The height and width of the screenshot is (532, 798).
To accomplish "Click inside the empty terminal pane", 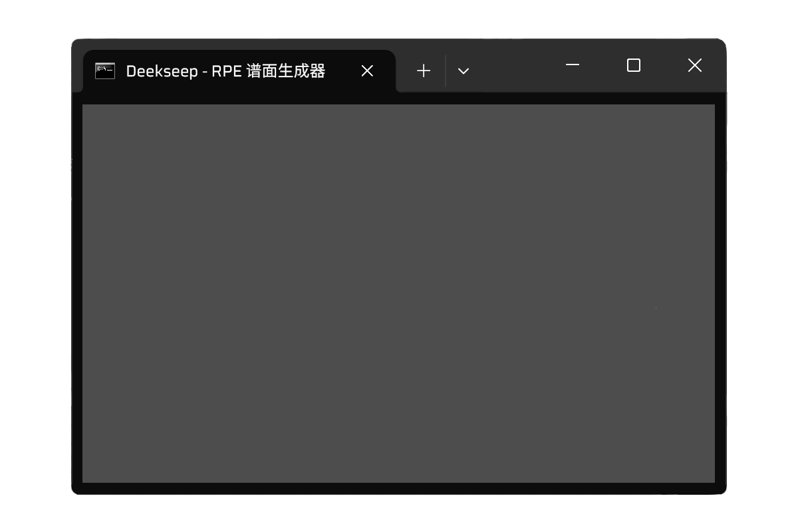I will [398, 293].
